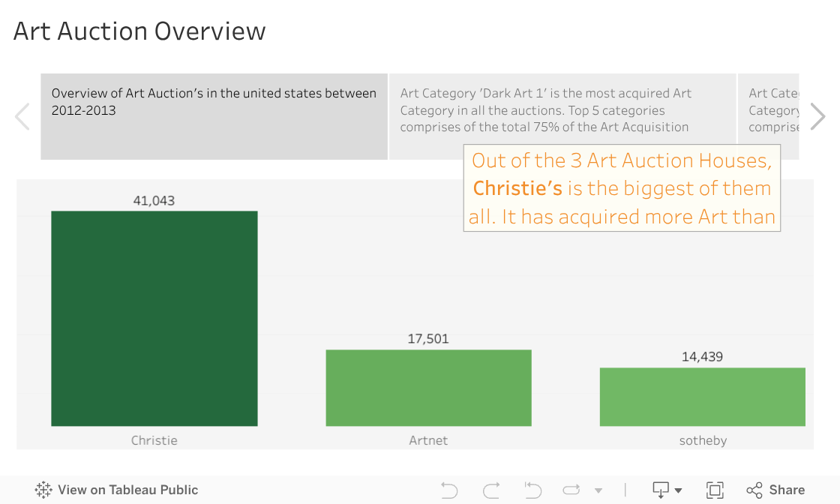
Task: Go to previous story point arrow
Action: pos(22,116)
